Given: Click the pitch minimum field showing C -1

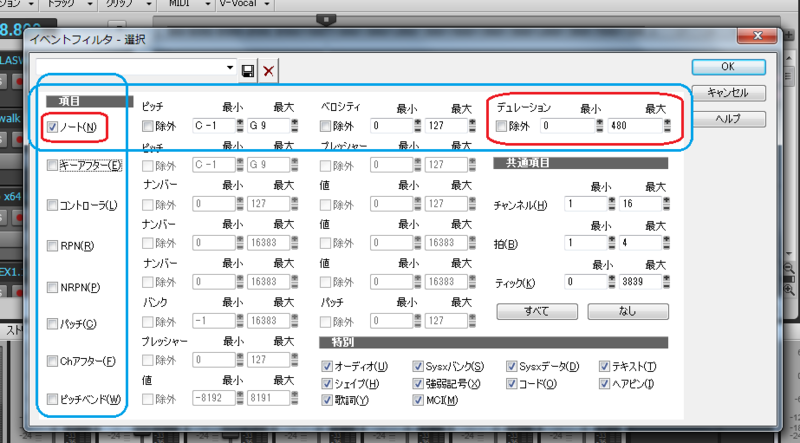Looking at the screenshot, I should 214,126.
